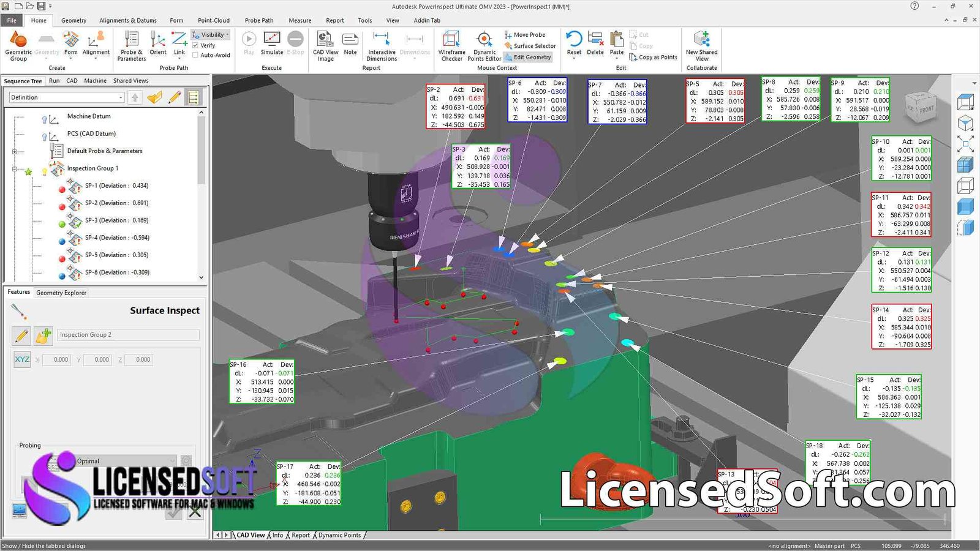Screen dimensions: 980x551
Task: Click the view cube in the CAD view
Action: (920, 108)
